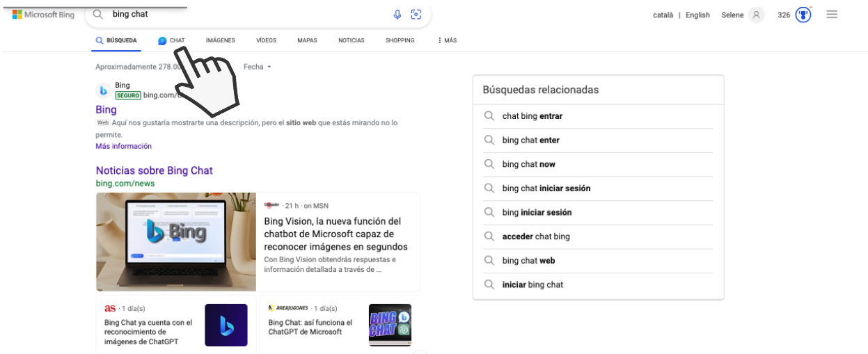This screenshot has width=868, height=354.
Task: Open Rewards trophy medal icon
Action: (803, 15)
